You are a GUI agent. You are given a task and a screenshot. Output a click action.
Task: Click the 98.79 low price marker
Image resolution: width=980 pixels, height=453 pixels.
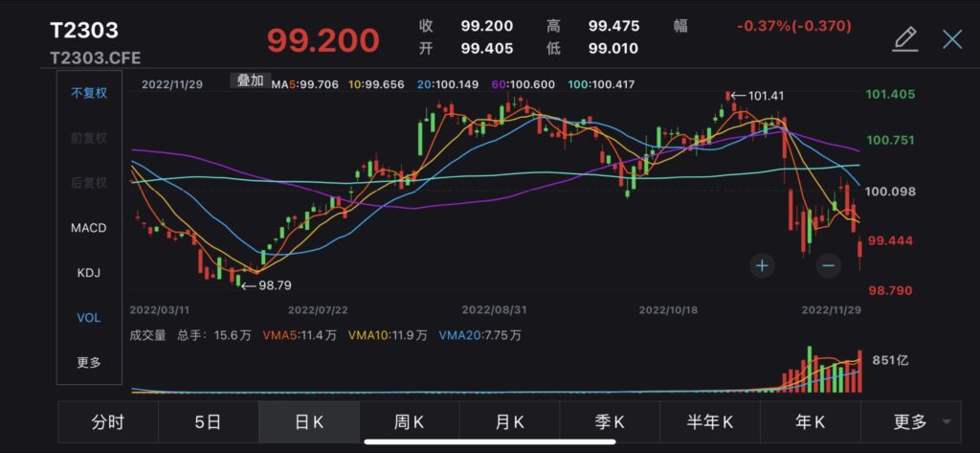coord(266,285)
